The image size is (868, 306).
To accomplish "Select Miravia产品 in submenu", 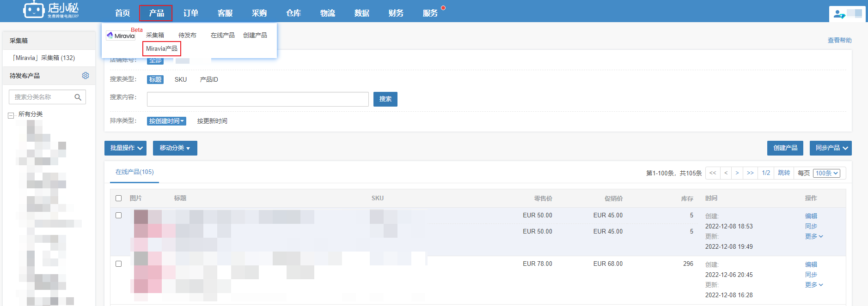I will click(x=162, y=48).
